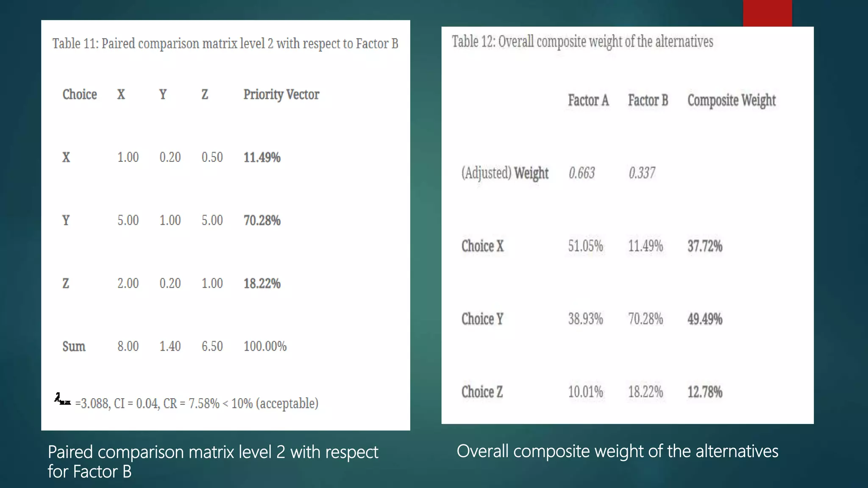The width and height of the screenshot is (868, 488).
Task: Select Choice X composite weight 37.72%
Action: point(704,246)
